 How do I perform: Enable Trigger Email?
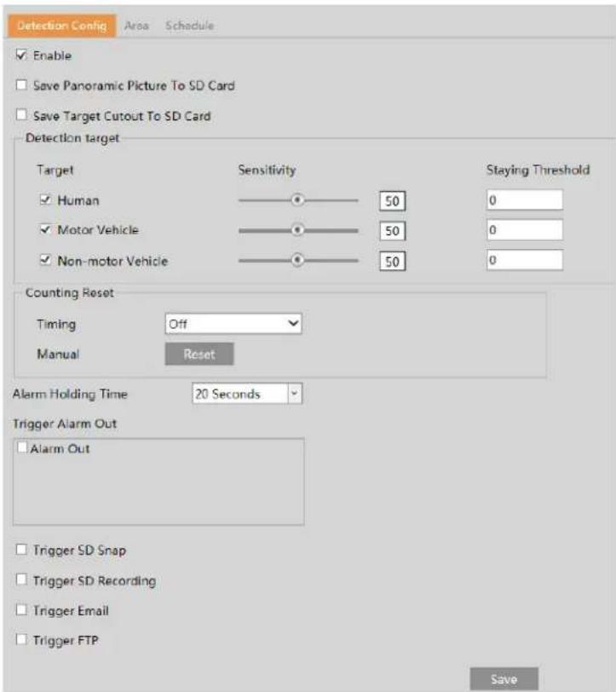tap(21, 609)
